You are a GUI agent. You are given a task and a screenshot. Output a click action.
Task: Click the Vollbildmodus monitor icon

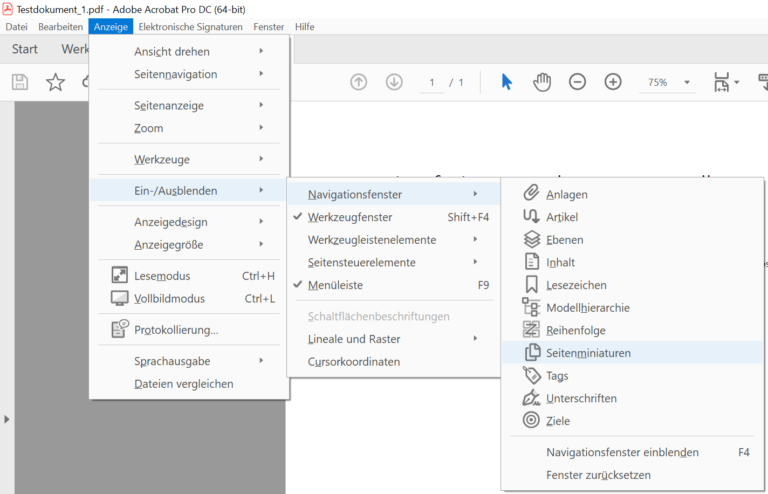click(120, 298)
